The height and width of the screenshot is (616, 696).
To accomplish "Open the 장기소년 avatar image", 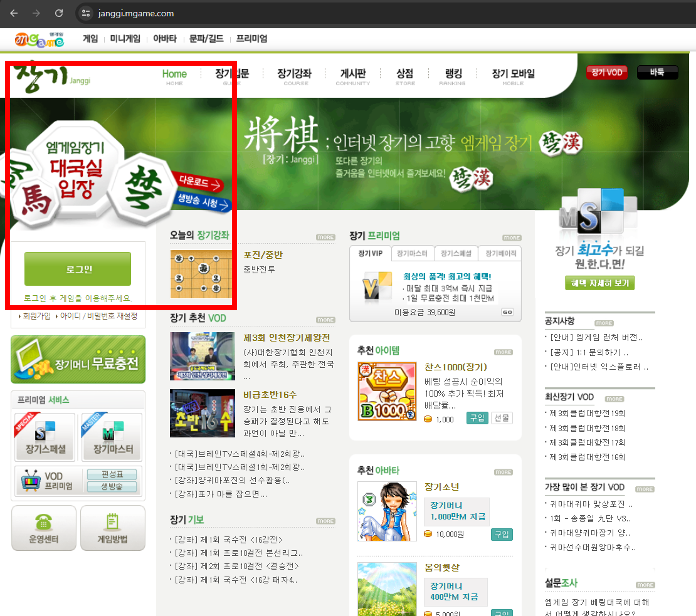I will [x=387, y=511].
